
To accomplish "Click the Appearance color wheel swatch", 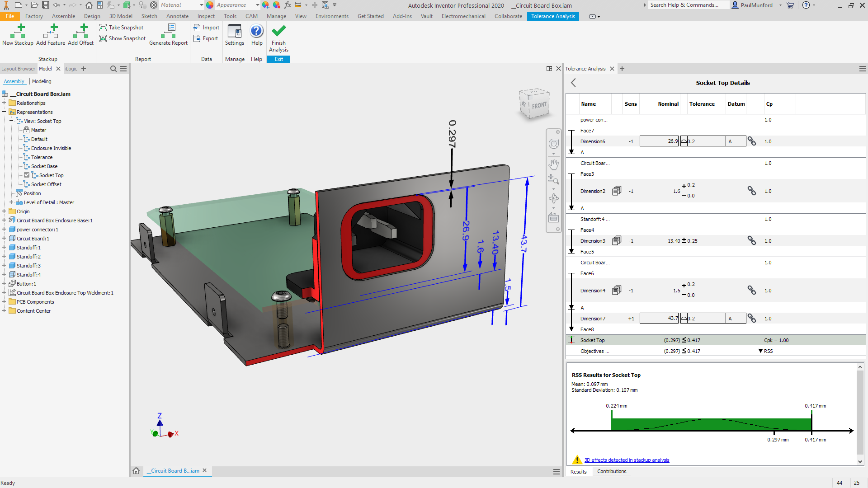I will coord(209,5).
